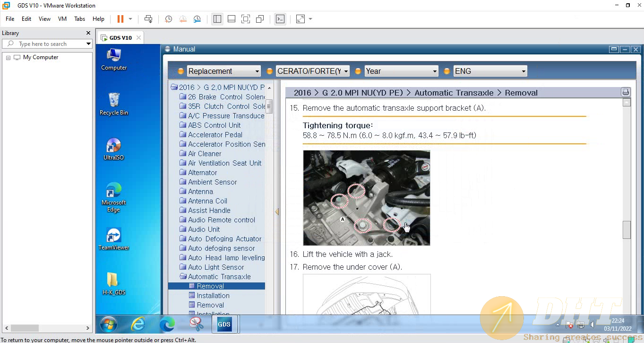644x343 pixels.
Task: Open the Auto Light Sensor folder
Action: pos(212,267)
